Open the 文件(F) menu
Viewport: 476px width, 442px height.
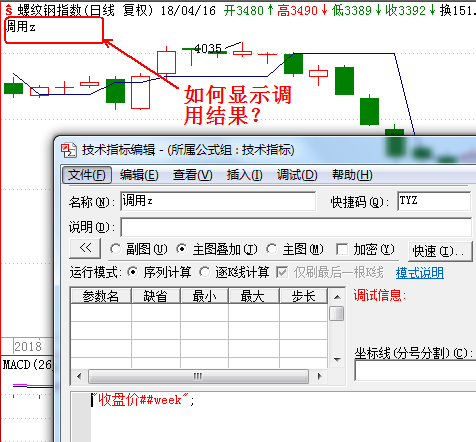87,175
